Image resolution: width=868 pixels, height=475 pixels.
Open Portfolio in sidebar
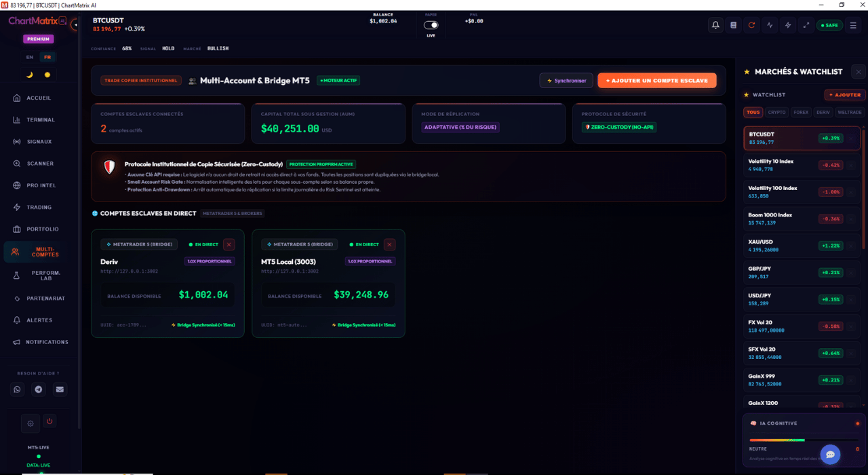click(x=39, y=229)
